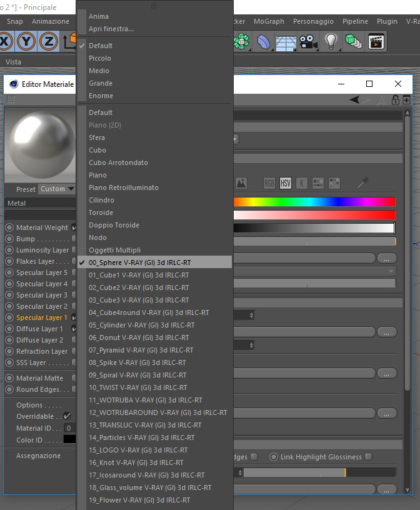
Task: Click the new window plus icon
Action: pos(406,99)
